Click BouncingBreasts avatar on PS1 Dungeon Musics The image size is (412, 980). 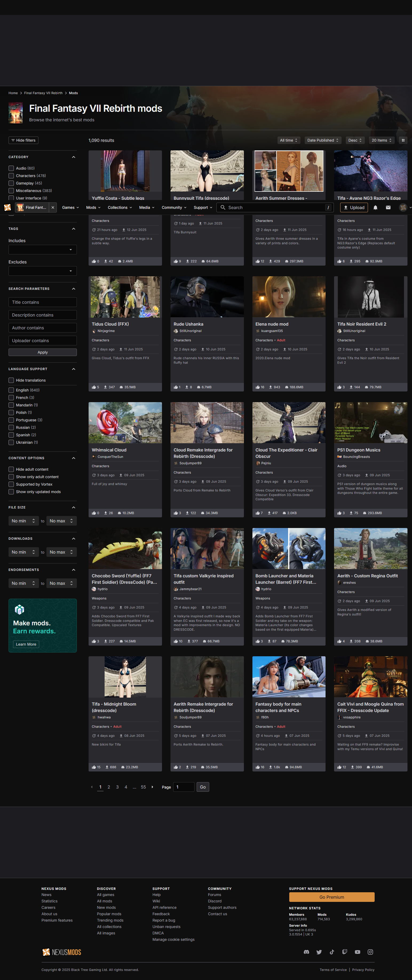tap(339, 457)
